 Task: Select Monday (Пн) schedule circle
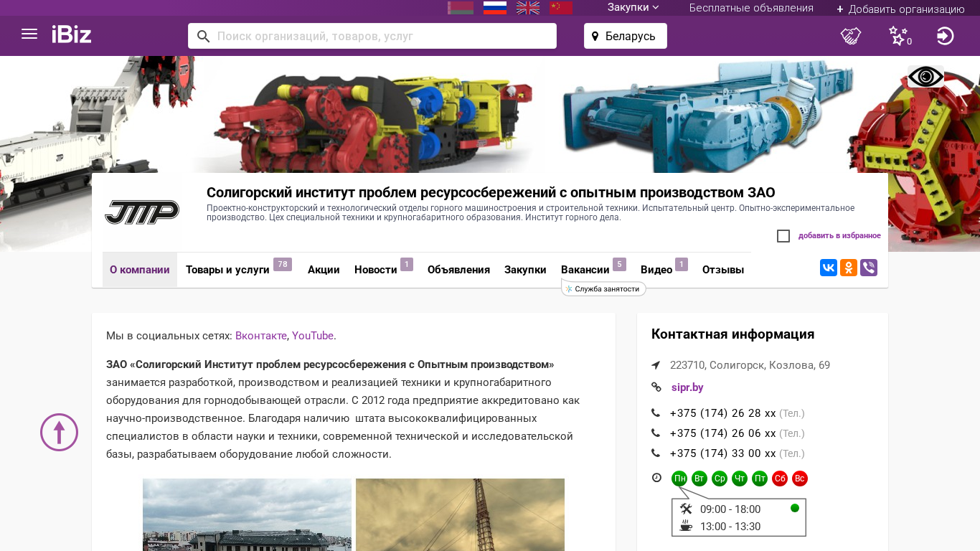coord(679,479)
